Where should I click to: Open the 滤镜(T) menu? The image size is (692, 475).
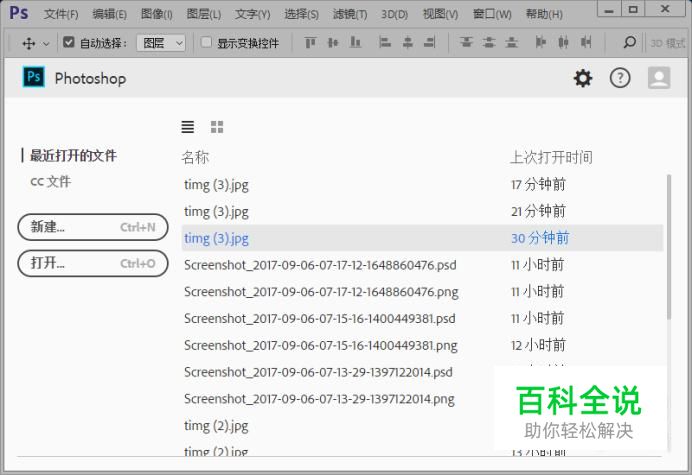point(350,14)
